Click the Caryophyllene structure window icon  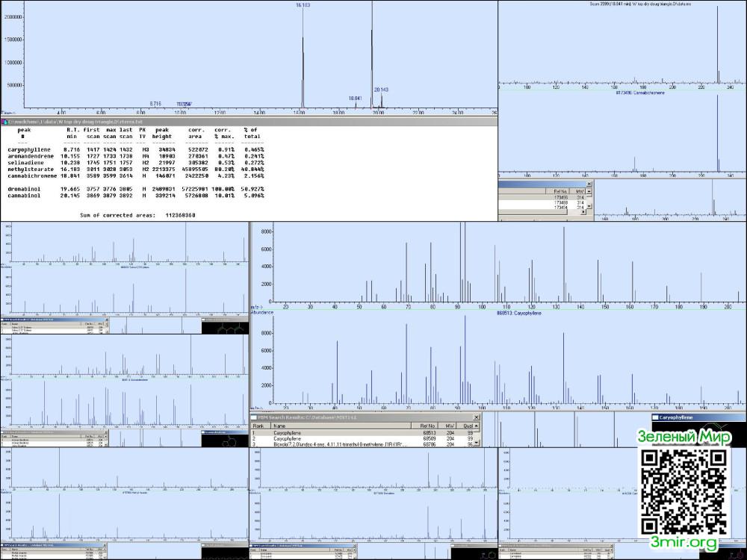(655, 417)
